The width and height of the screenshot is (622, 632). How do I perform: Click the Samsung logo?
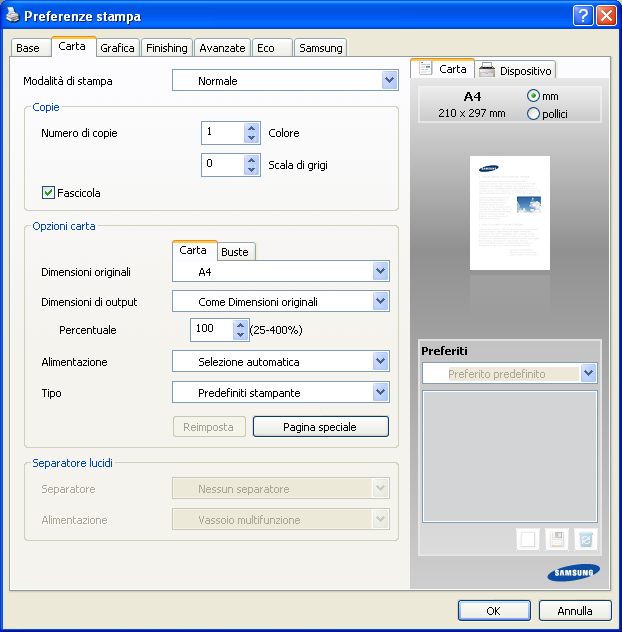(x=573, y=572)
